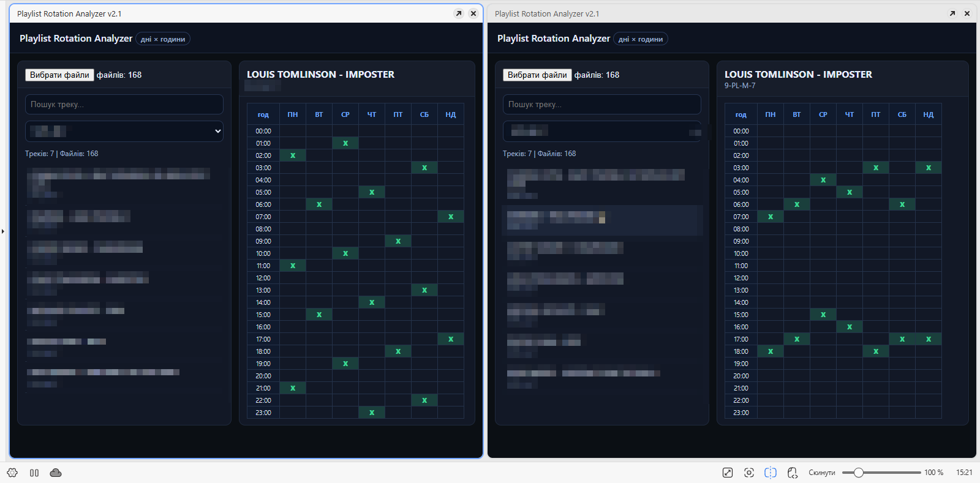Click the zoom slider in status bar

coord(881,473)
